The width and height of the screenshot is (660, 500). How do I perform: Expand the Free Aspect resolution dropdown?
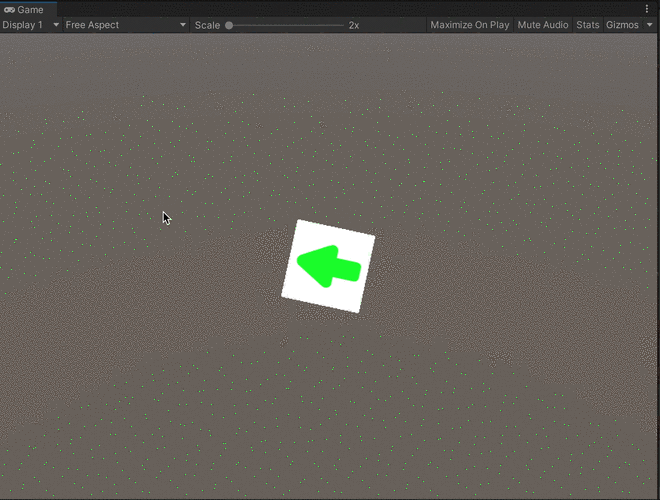(x=120, y=25)
